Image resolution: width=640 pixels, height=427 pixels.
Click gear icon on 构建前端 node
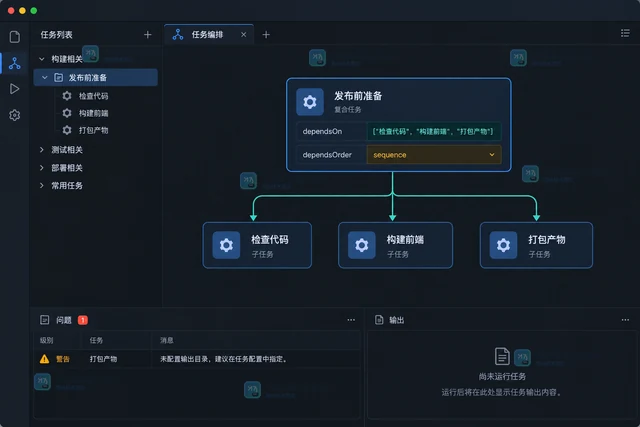pos(362,245)
